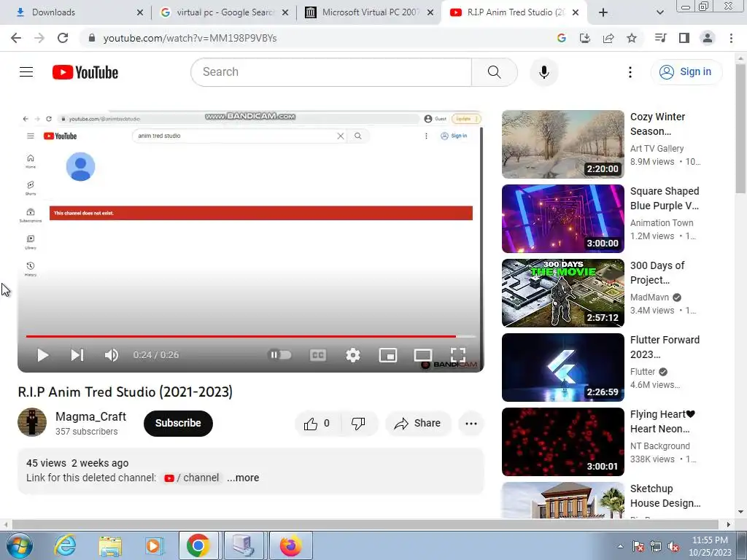Go to the YouTube home logo
This screenshot has width=747, height=560.
pos(85,72)
